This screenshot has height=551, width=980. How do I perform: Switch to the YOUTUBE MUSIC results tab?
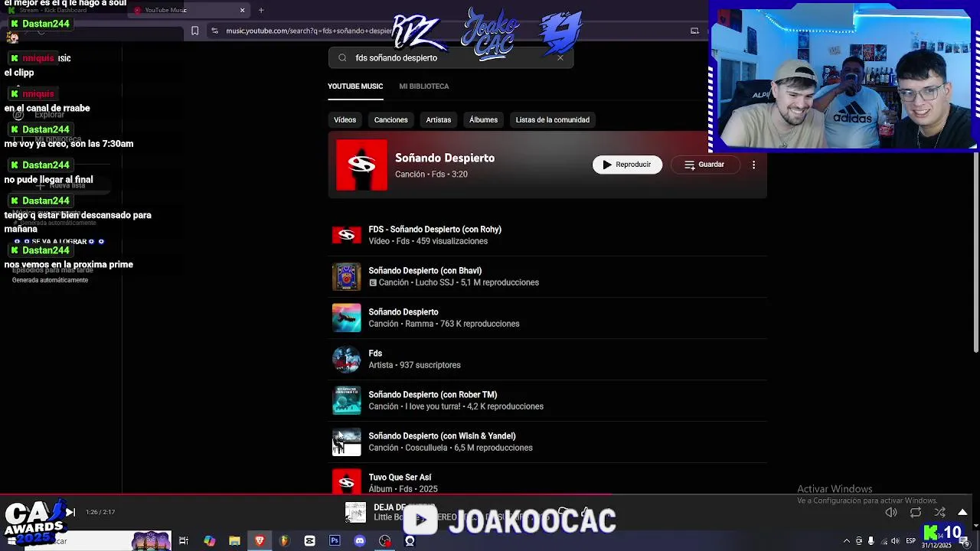(x=355, y=86)
